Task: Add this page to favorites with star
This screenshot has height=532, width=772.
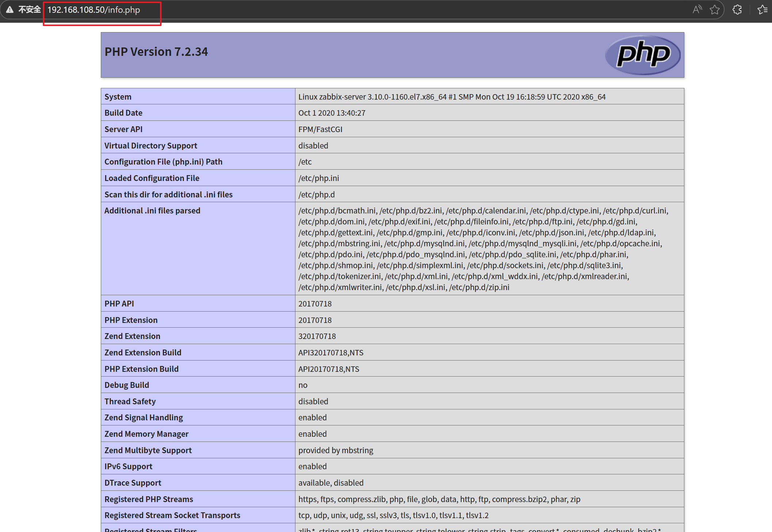Action: [715, 10]
